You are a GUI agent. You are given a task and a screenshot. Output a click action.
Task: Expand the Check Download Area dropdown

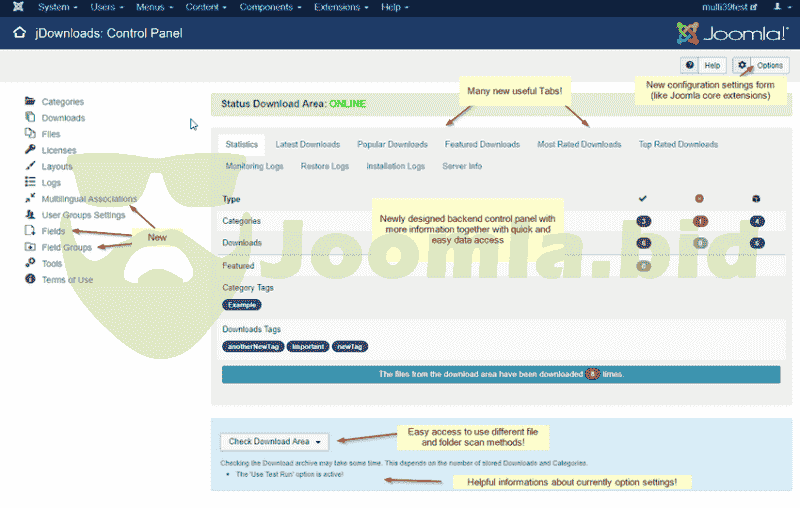pyautogui.click(x=274, y=441)
